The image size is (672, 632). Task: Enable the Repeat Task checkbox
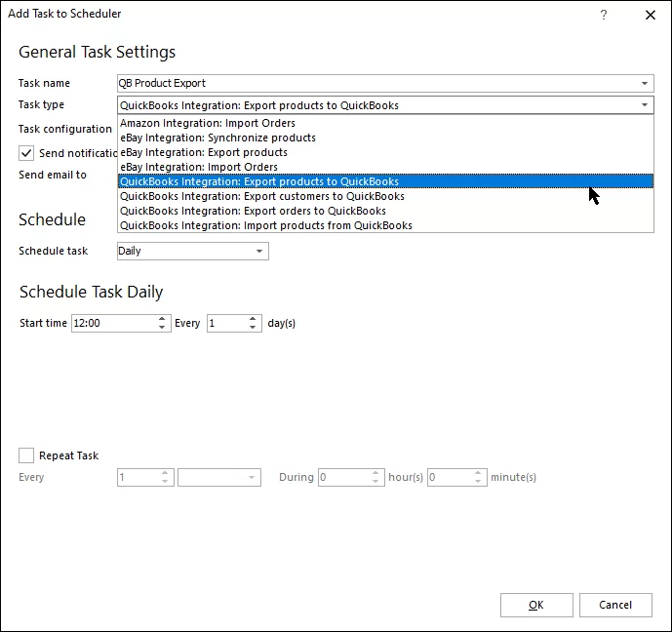[27, 455]
